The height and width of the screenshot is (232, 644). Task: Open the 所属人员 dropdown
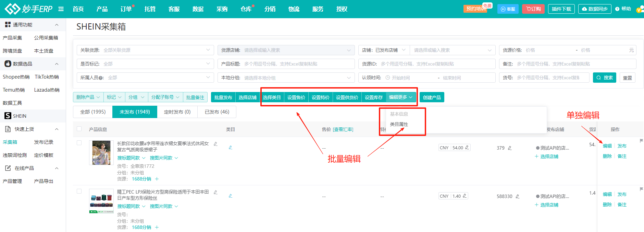pyautogui.click(x=145, y=78)
